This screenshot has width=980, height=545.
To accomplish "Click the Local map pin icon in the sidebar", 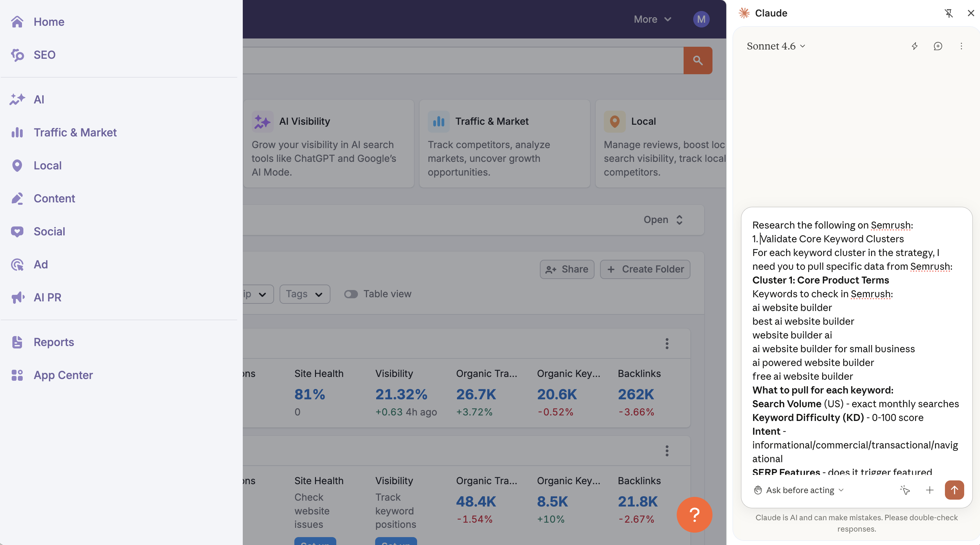I will [x=17, y=165].
